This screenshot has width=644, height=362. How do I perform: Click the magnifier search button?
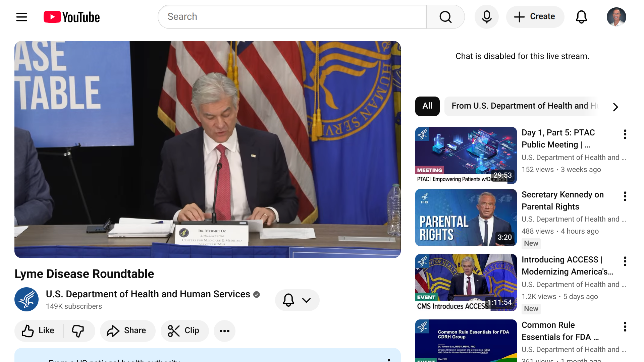tap(445, 17)
